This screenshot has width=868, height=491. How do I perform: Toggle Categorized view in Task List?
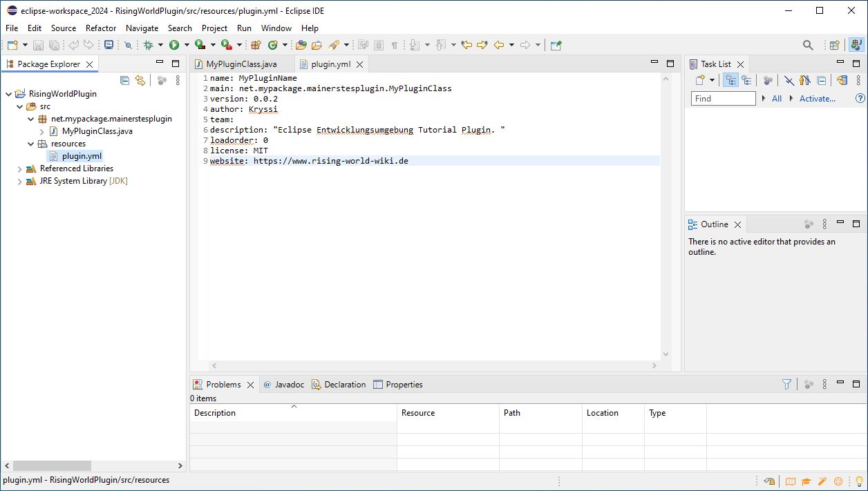[730, 80]
